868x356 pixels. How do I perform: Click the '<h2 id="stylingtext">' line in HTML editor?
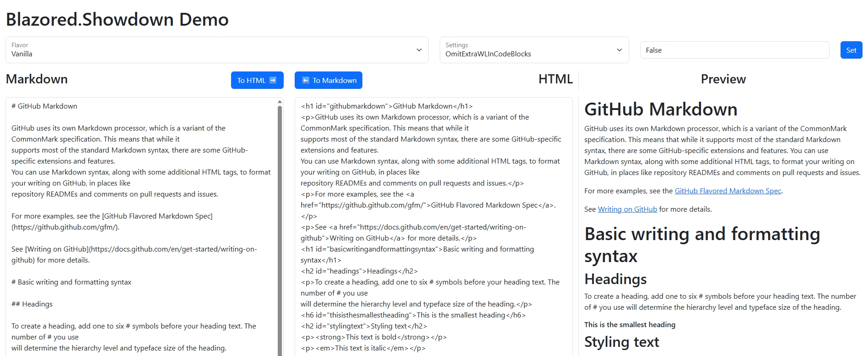click(x=364, y=326)
